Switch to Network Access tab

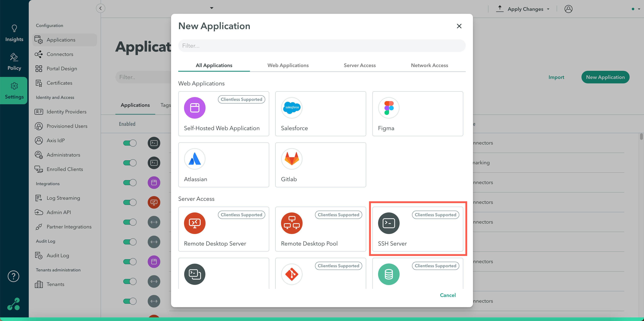(x=429, y=65)
